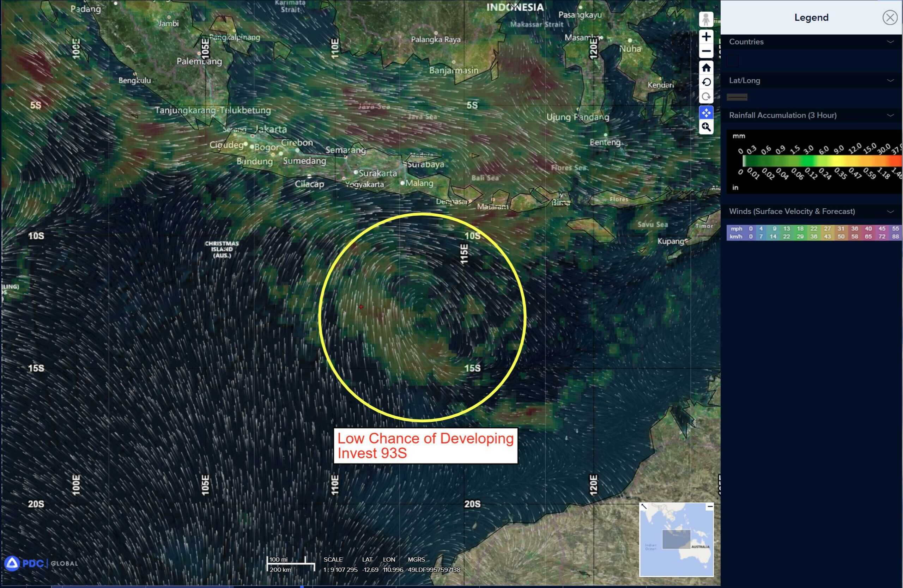
Task: Click the Lat/Long gray line swatch
Action: (x=737, y=97)
